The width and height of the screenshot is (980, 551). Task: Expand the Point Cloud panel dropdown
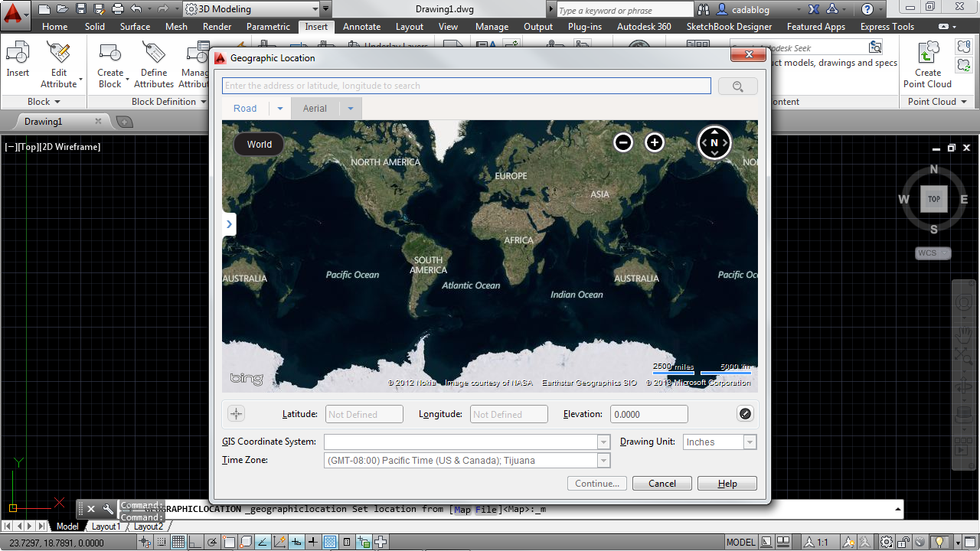(x=938, y=101)
